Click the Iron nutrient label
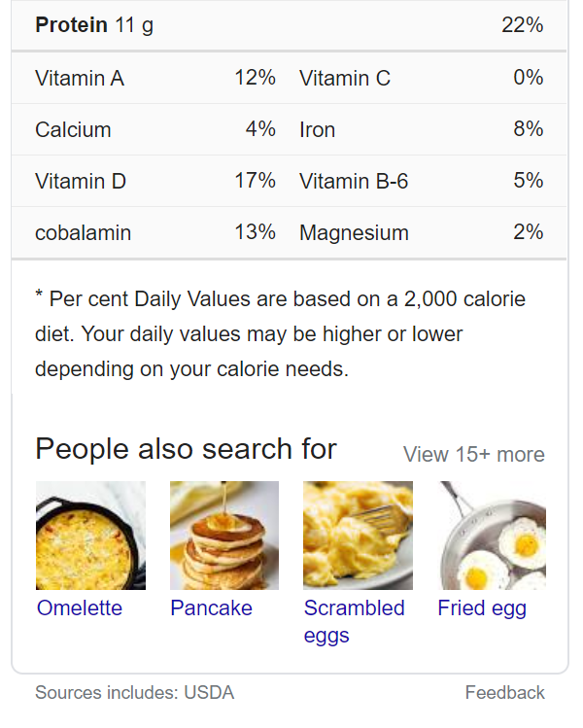 tap(317, 129)
